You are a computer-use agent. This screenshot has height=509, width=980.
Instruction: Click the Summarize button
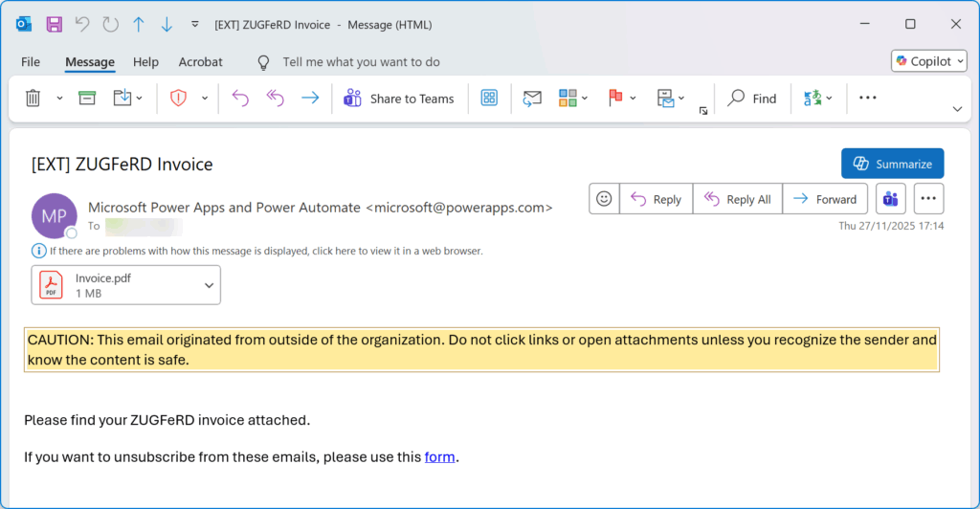(x=892, y=164)
